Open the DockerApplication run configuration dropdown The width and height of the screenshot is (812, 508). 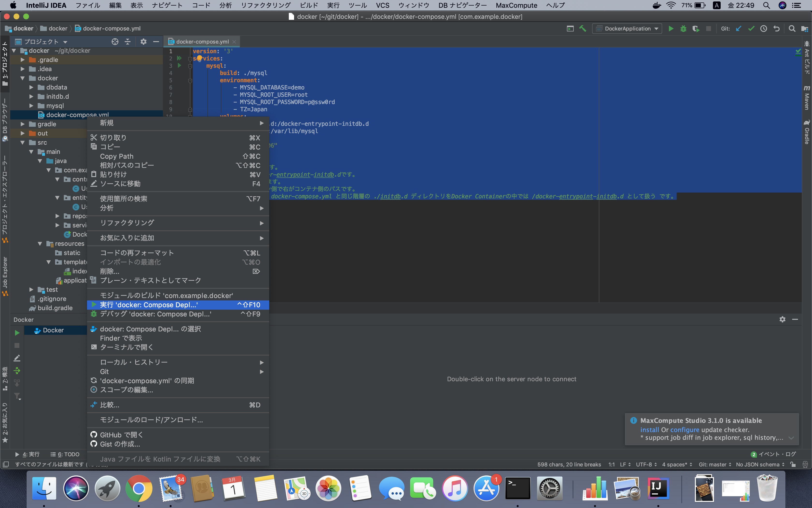click(x=627, y=29)
